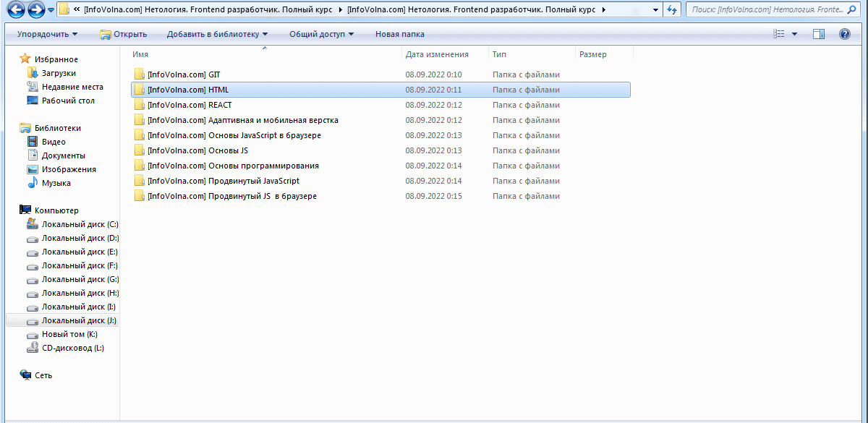This screenshot has width=868, height=423.
Task: Select Локальный диск (C:) in sidebar
Action: 80,224
